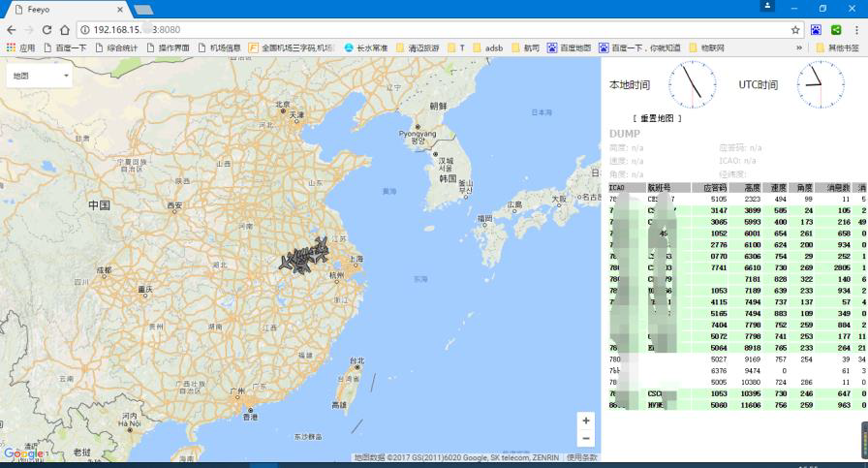Expand the 航司 bookmark folder
The image size is (868, 468).
[x=525, y=48]
